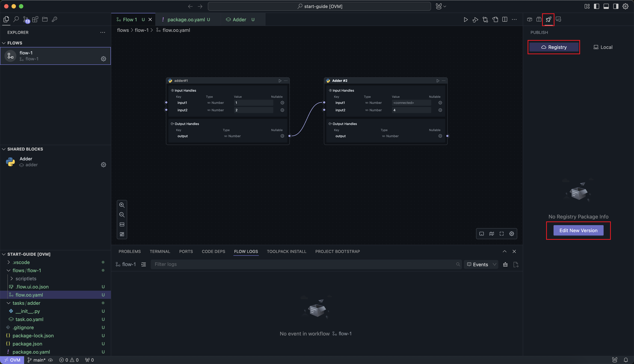Click the Run flow play icon in the editor toolbar
The image size is (634, 364).
tap(465, 19)
